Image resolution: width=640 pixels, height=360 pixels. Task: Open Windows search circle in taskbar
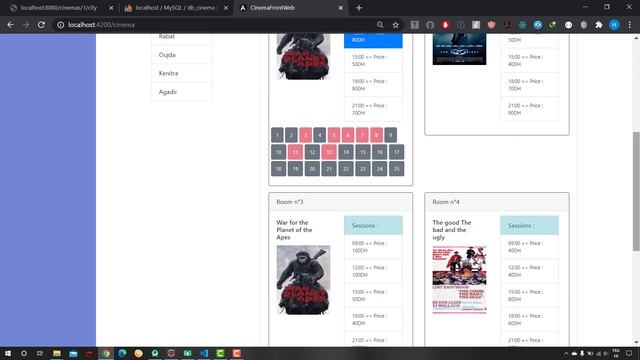pos(24,353)
